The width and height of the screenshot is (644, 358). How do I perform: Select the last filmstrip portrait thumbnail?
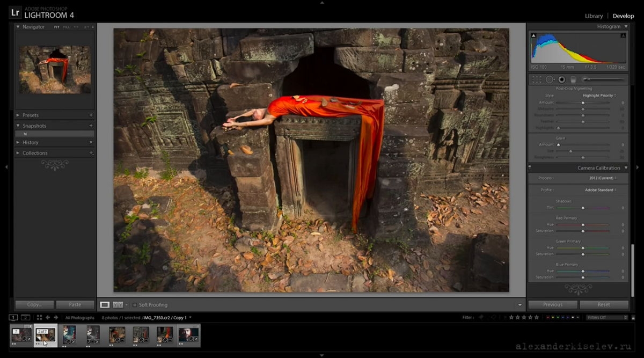point(188,334)
